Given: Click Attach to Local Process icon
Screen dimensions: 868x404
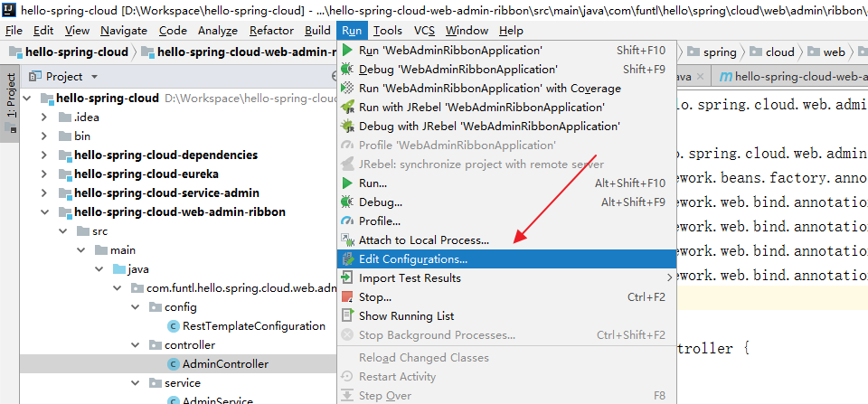Looking at the screenshot, I should [x=347, y=240].
